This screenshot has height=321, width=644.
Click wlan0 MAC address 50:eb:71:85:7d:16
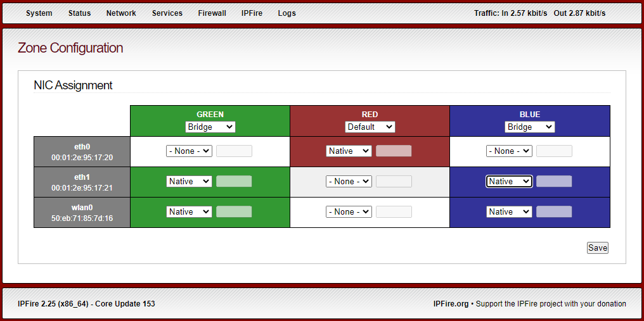(x=82, y=218)
